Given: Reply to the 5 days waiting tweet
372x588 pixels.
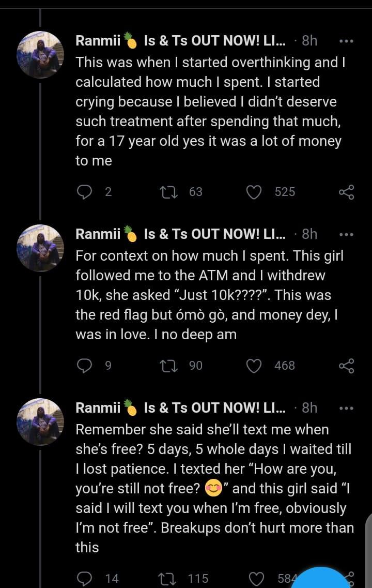Looking at the screenshot, I should tap(85, 578).
